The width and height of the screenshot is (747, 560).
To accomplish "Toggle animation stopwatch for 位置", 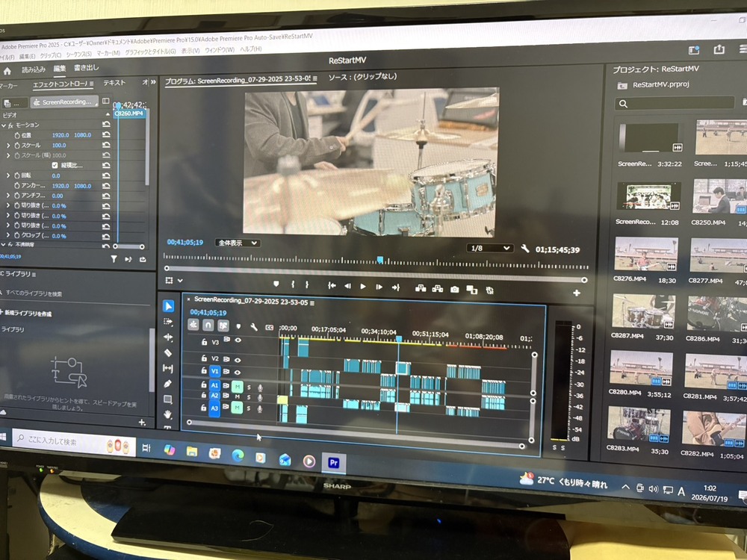I will (17, 135).
